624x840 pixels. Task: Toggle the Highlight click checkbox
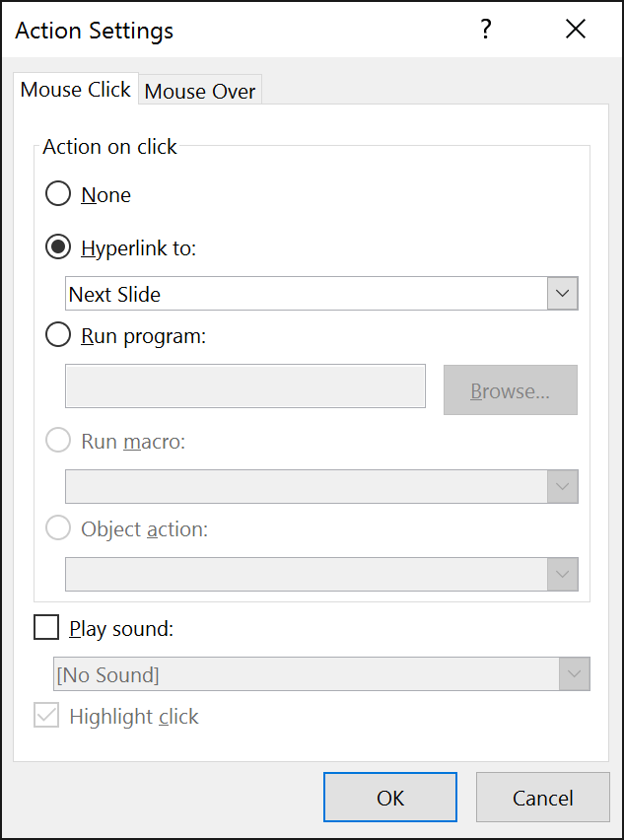46,716
